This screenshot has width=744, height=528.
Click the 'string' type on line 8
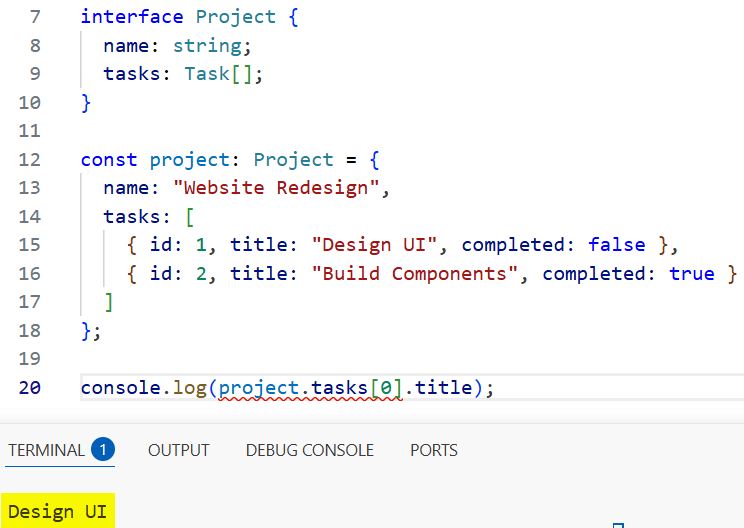[x=207, y=46]
